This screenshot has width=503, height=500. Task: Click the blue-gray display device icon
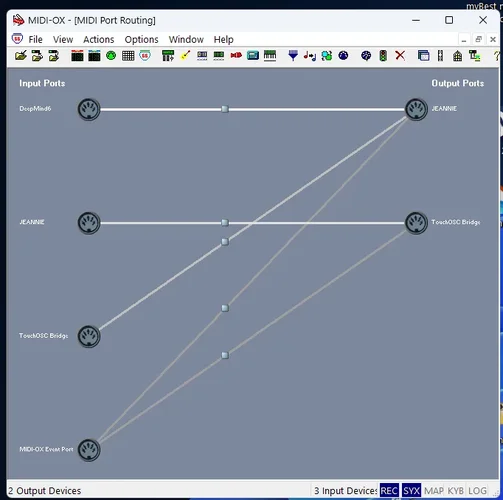click(202, 56)
